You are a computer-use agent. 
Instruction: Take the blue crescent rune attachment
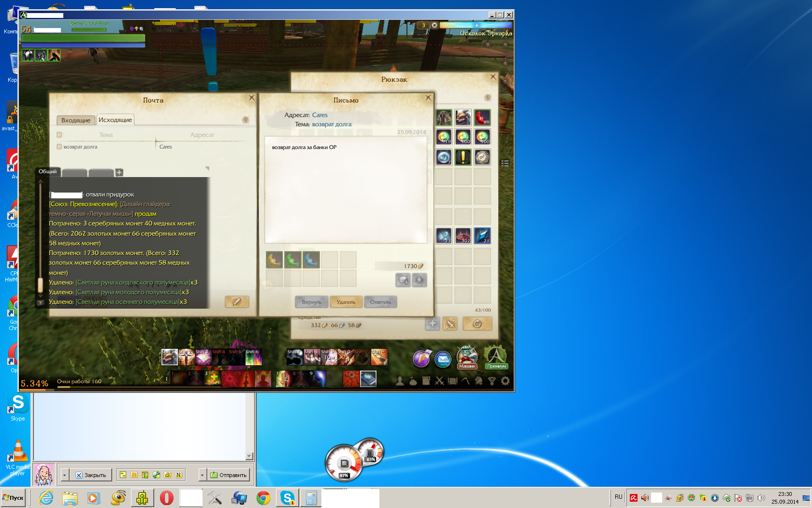tap(311, 260)
